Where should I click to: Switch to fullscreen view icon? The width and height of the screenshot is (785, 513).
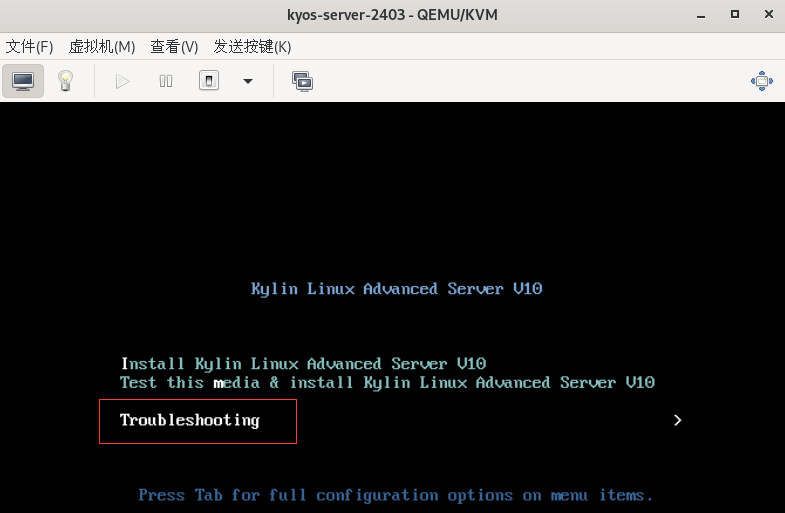point(761,81)
